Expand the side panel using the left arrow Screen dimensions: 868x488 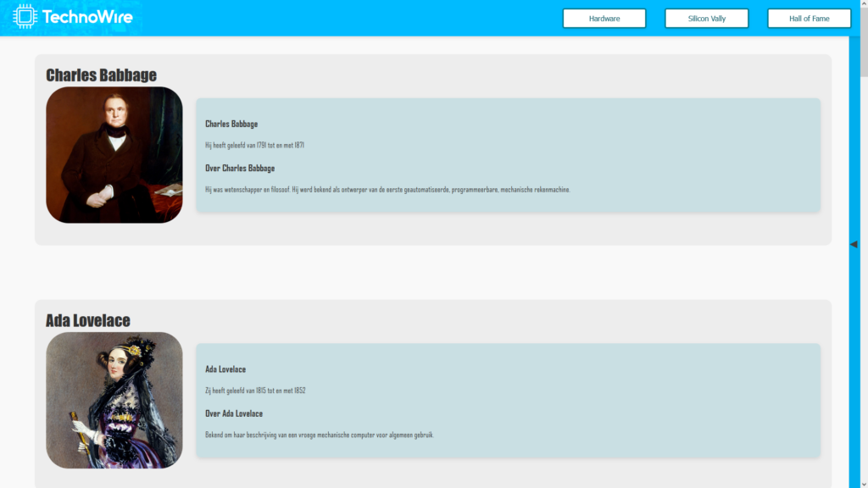(854, 244)
